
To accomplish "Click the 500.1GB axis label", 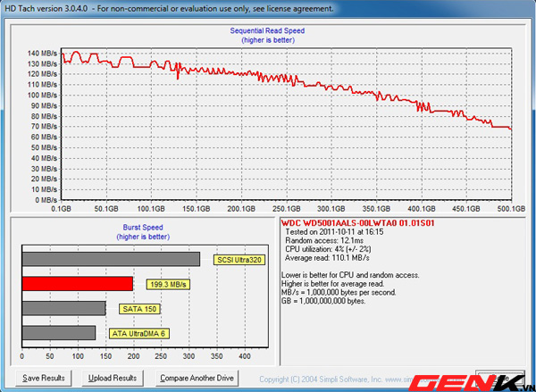I will (511, 208).
